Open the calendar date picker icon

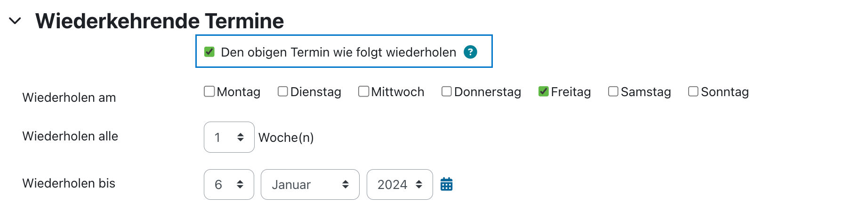(x=446, y=184)
